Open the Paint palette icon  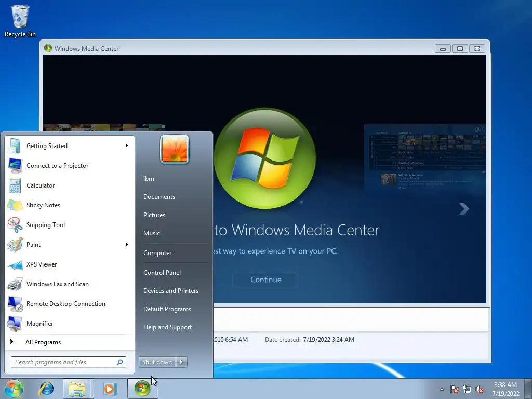point(15,245)
